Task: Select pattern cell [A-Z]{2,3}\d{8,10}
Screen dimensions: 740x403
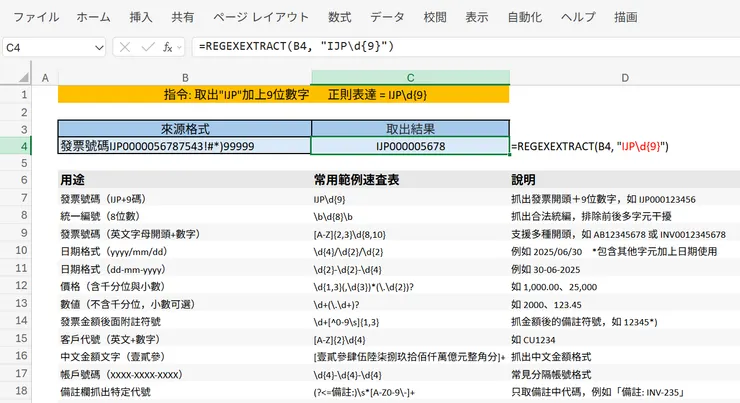Action: pyautogui.click(x=410, y=234)
